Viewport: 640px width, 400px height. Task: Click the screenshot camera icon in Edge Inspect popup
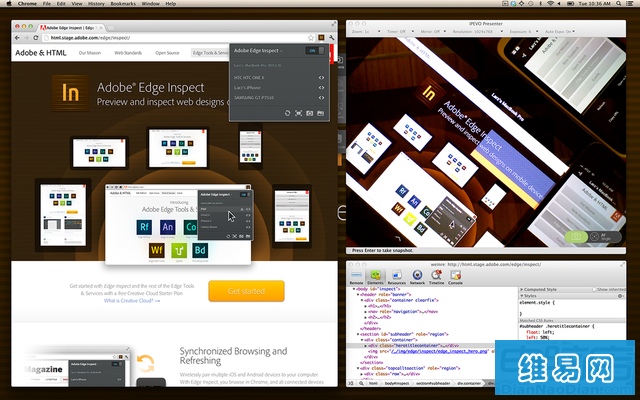309,113
